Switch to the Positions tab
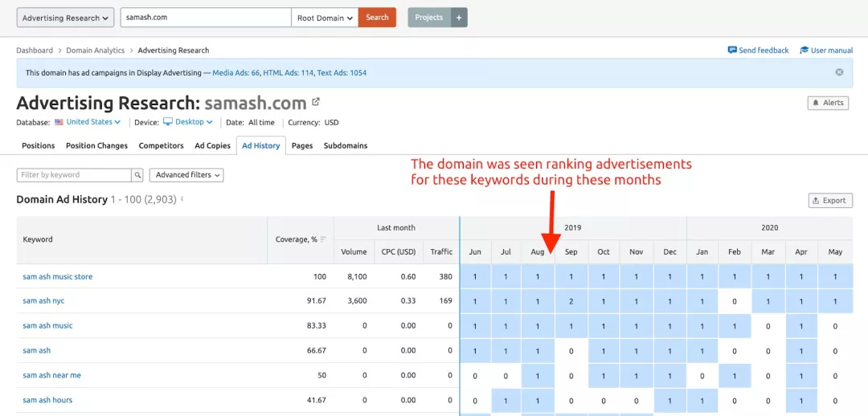This screenshot has height=416, width=868. pyautogui.click(x=39, y=145)
